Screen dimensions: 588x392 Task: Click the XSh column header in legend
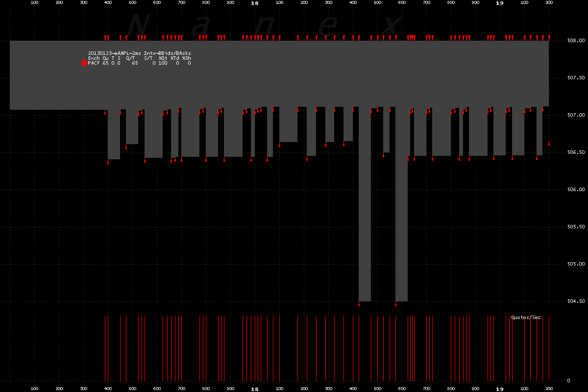click(187, 58)
